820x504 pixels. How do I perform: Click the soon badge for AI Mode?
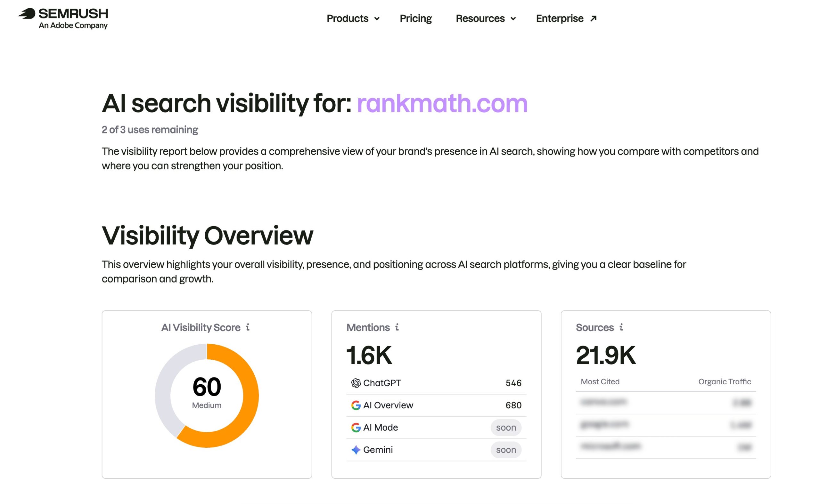click(x=506, y=428)
